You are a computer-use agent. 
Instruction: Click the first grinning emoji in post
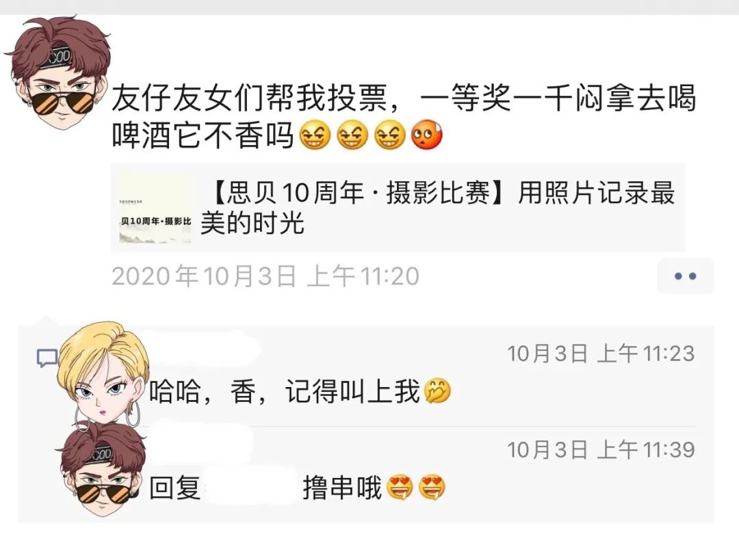[315, 135]
